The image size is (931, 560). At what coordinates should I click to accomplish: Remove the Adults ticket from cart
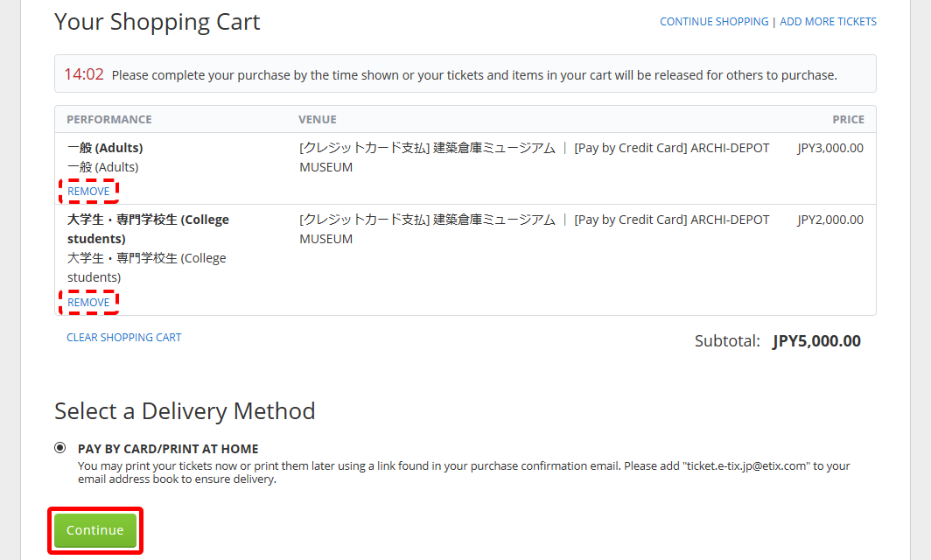click(88, 192)
